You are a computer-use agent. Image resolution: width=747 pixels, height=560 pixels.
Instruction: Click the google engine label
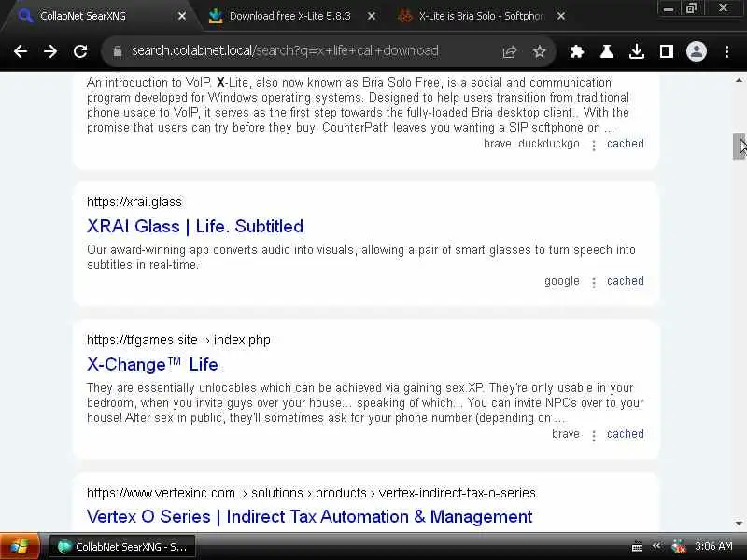(x=562, y=281)
